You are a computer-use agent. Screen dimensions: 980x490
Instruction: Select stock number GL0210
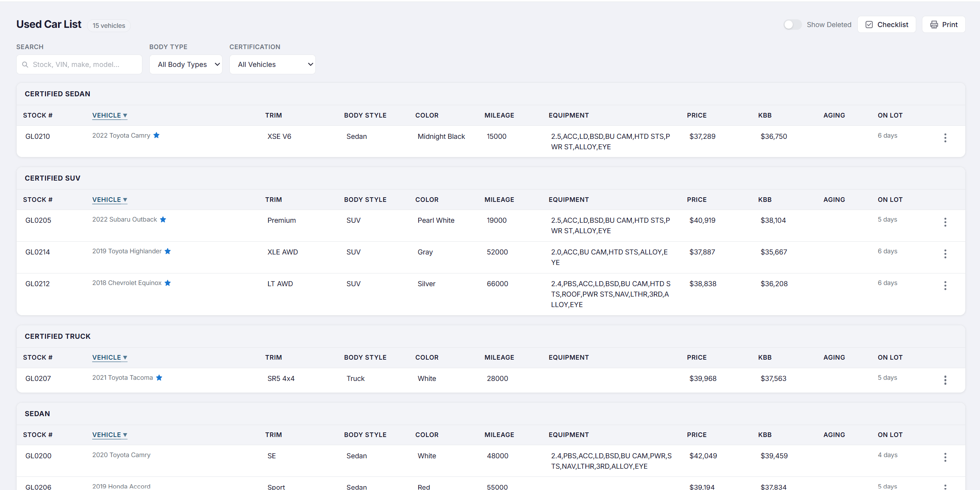[38, 137]
